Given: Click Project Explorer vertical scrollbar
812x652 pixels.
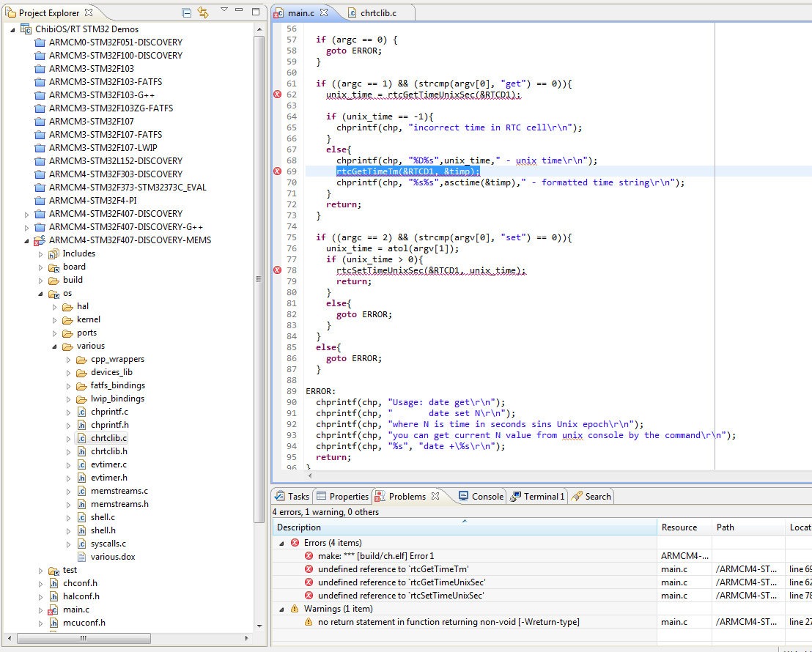Looking at the screenshot, I should [259, 280].
